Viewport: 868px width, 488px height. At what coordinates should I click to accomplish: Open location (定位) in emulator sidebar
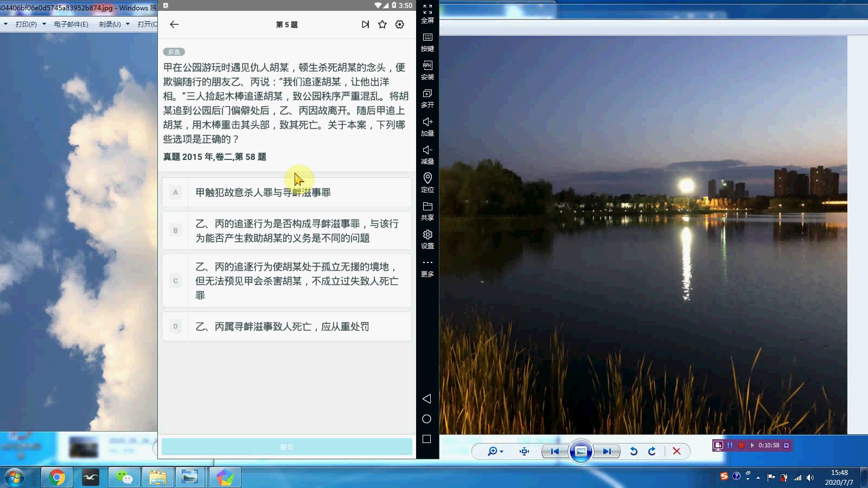[427, 183]
